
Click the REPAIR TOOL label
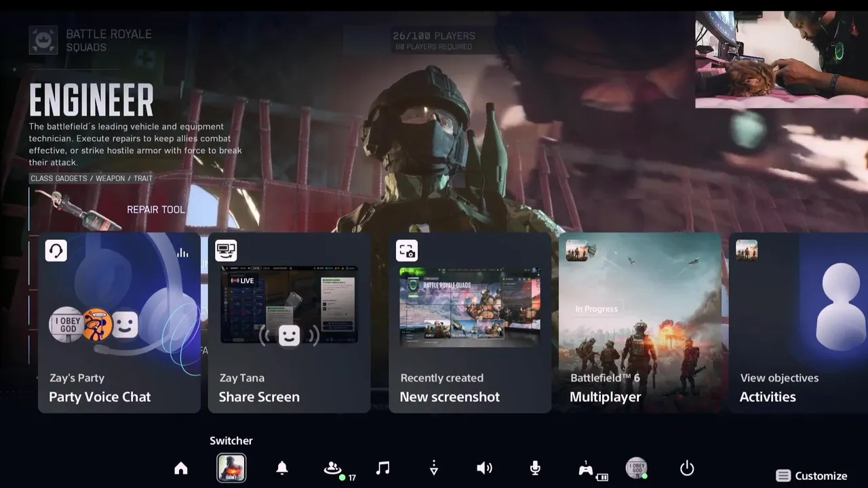point(156,209)
